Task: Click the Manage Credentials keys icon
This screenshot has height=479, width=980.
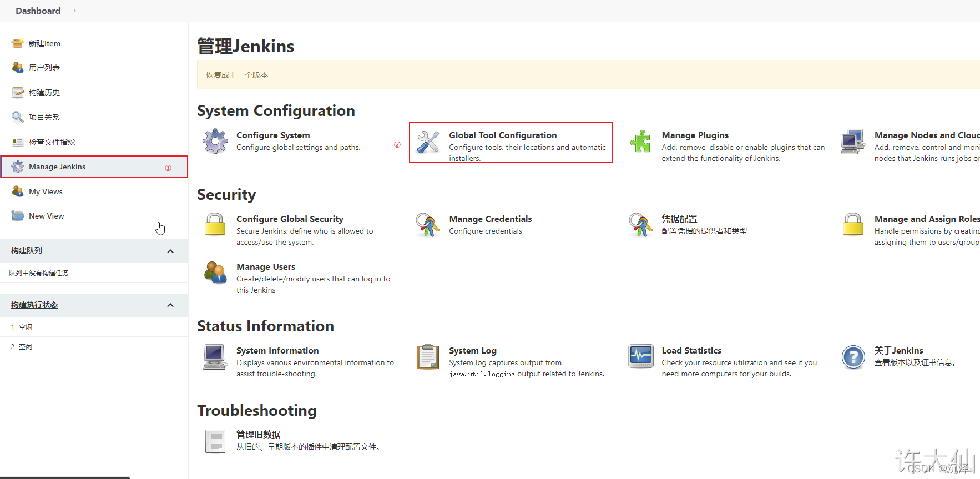Action: coord(428,225)
